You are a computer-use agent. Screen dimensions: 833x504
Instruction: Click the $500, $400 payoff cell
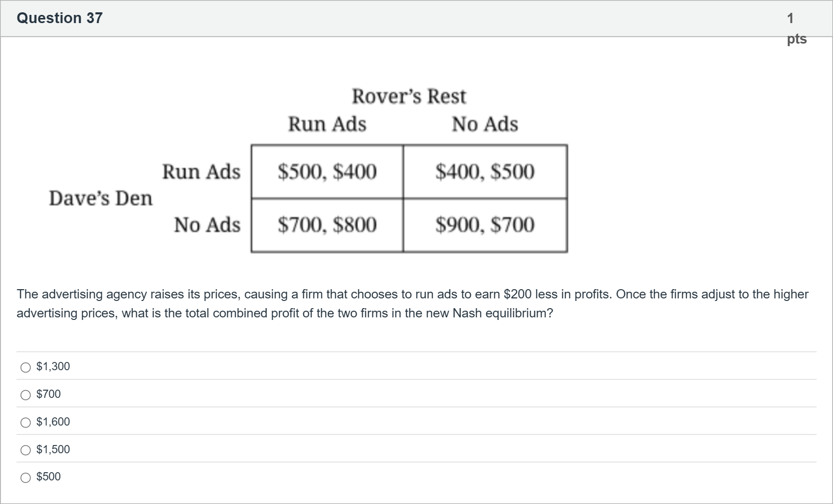pos(327,172)
